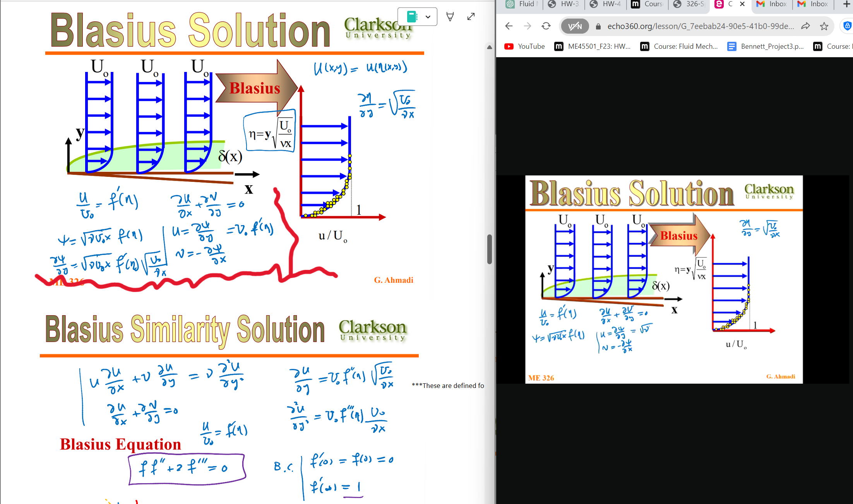Click the browser reload icon
The height and width of the screenshot is (504, 853).
546,26
